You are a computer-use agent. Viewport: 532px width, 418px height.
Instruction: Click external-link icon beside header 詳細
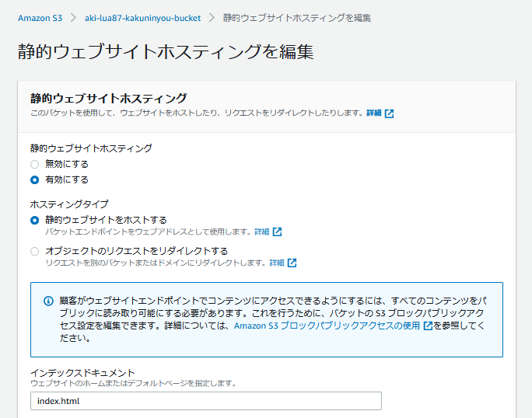pos(389,113)
